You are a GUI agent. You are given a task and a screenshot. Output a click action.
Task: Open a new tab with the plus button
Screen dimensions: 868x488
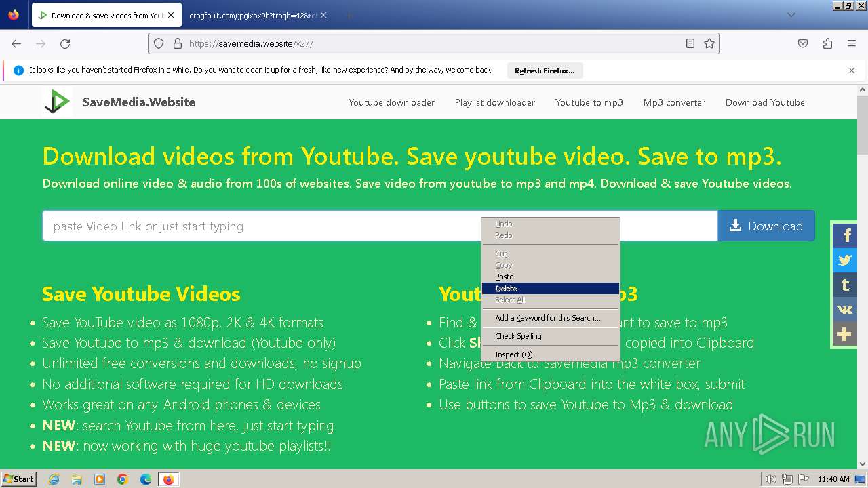[349, 15]
